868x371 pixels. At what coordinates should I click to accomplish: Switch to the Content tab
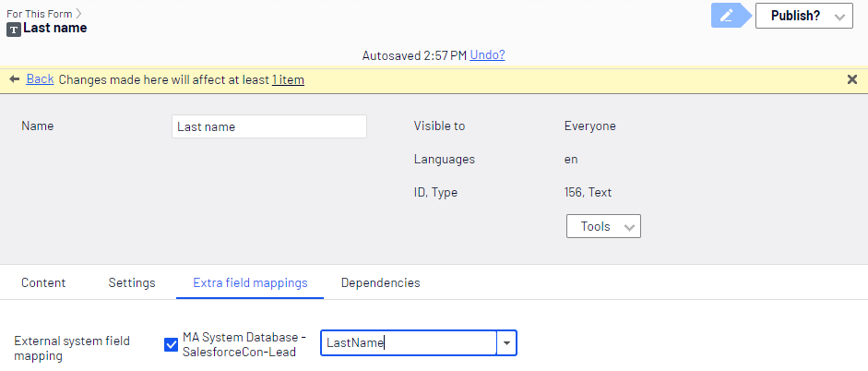tap(43, 283)
